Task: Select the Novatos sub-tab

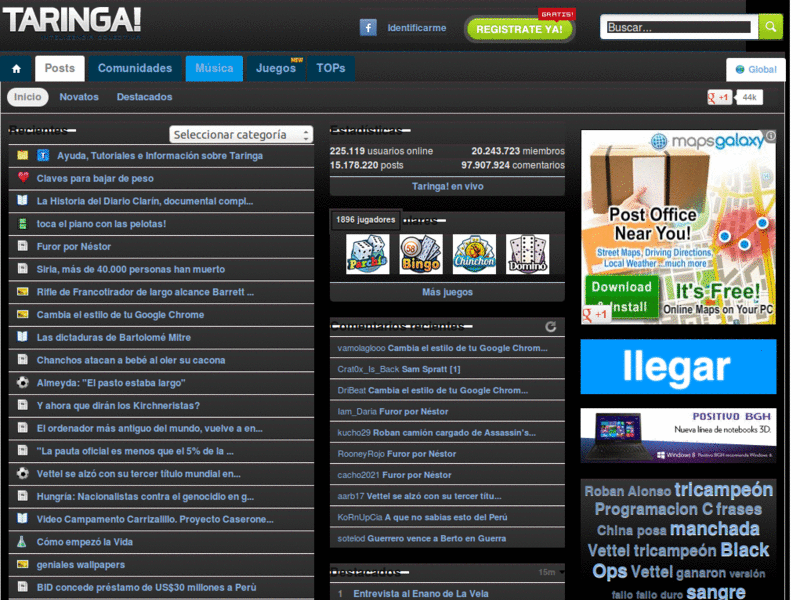Action: coord(79,97)
